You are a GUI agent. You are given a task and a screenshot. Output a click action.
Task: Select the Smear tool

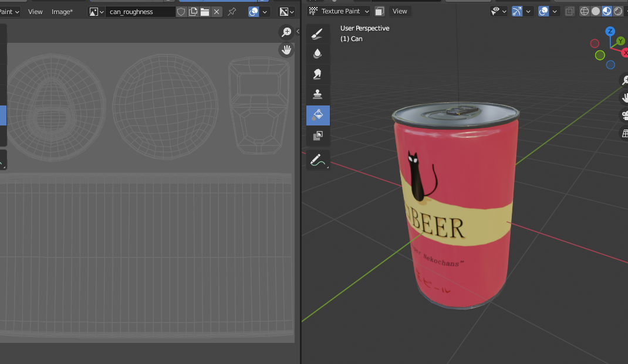point(318,74)
